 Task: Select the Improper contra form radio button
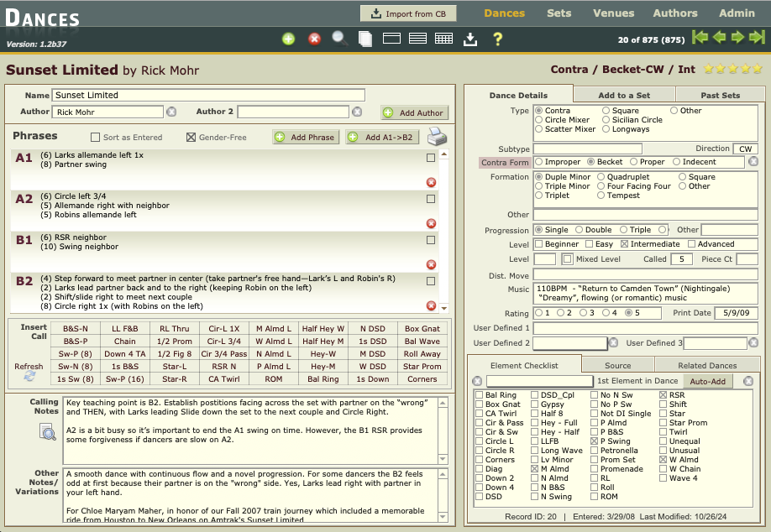(538, 162)
